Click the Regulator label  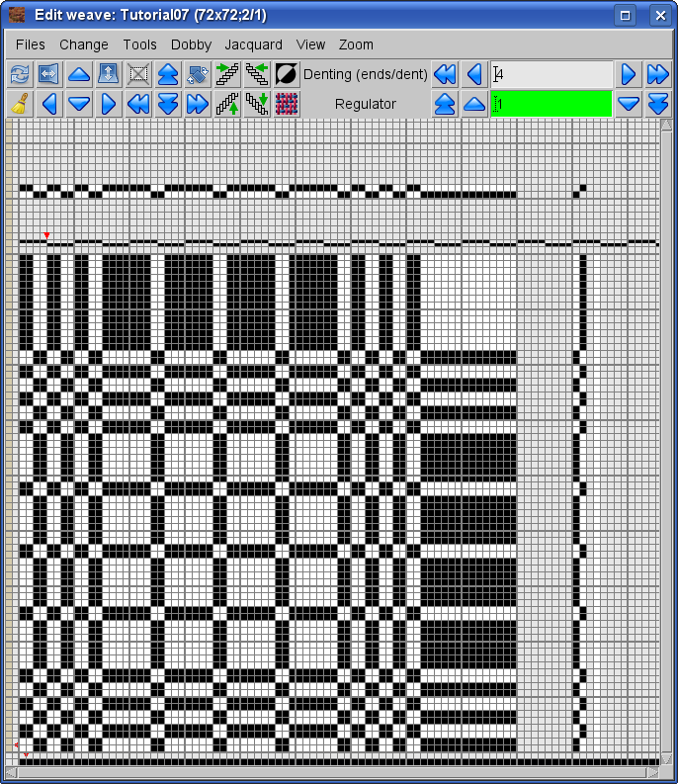pyautogui.click(x=366, y=104)
